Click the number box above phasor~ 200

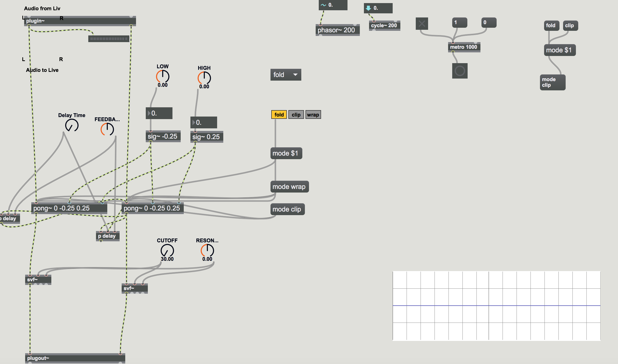pos(333,5)
